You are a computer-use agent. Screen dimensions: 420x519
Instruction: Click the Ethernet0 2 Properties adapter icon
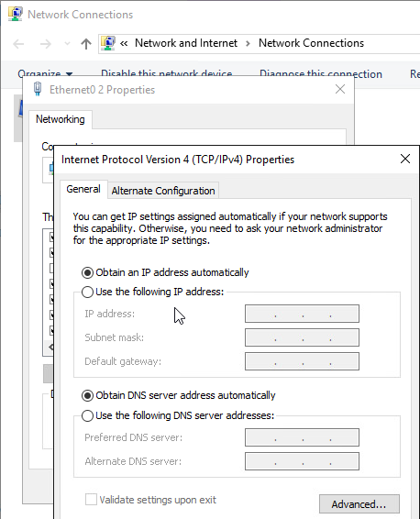pyautogui.click(x=38, y=89)
